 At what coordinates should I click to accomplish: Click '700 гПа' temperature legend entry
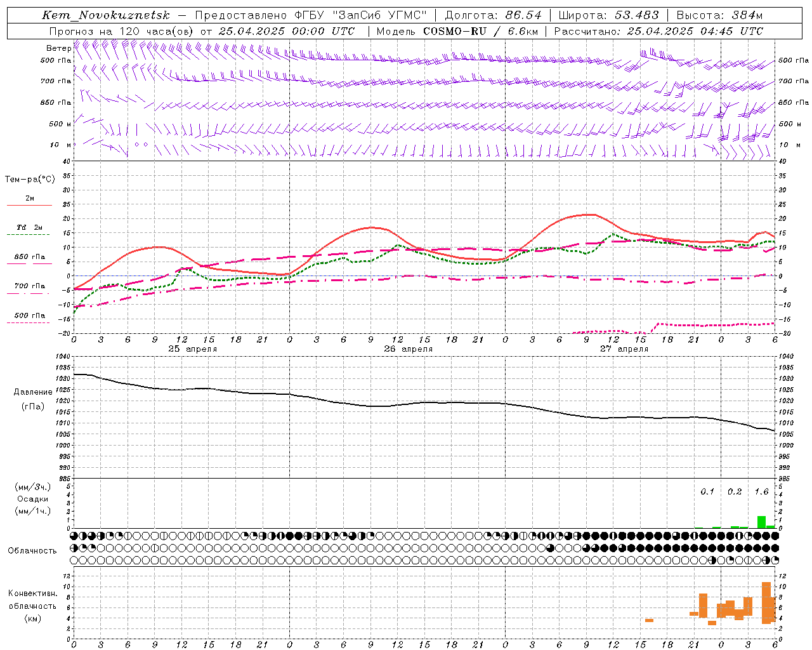(30, 286)
